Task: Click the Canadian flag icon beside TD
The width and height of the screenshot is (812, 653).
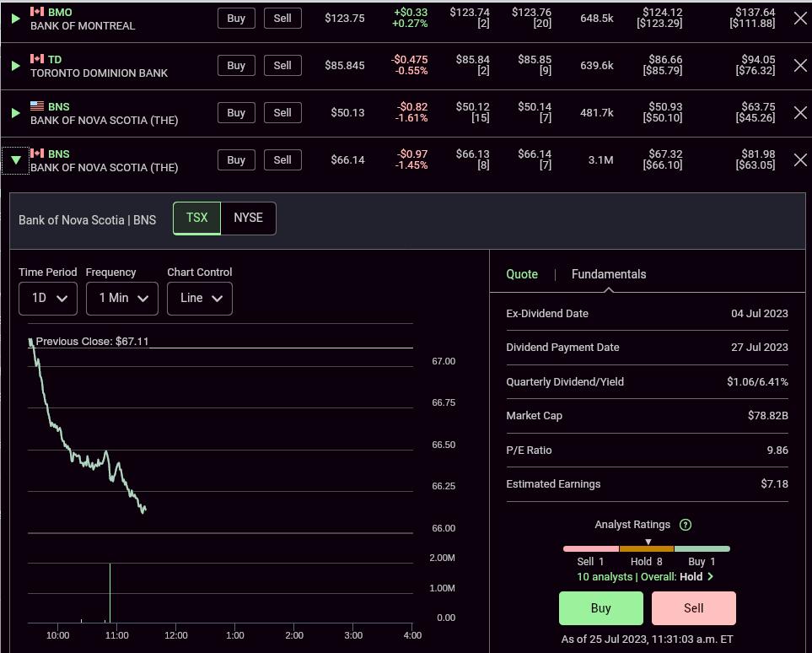Action: tap(37, 58)
